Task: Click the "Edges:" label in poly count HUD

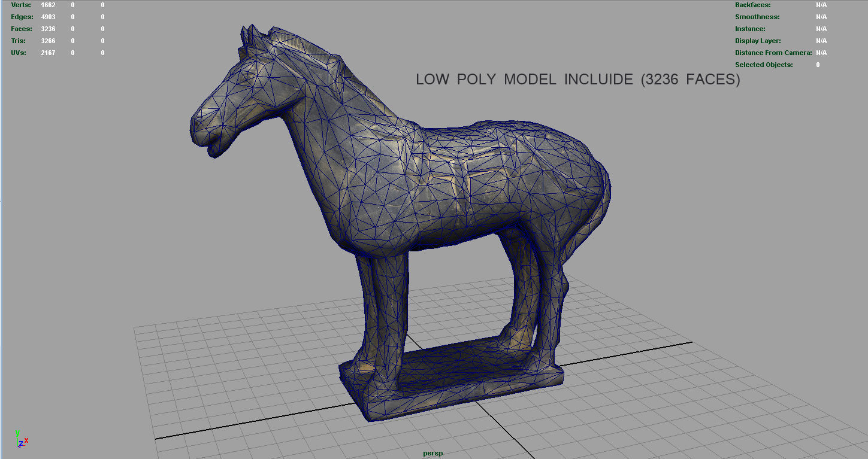Action: [22, 17]
